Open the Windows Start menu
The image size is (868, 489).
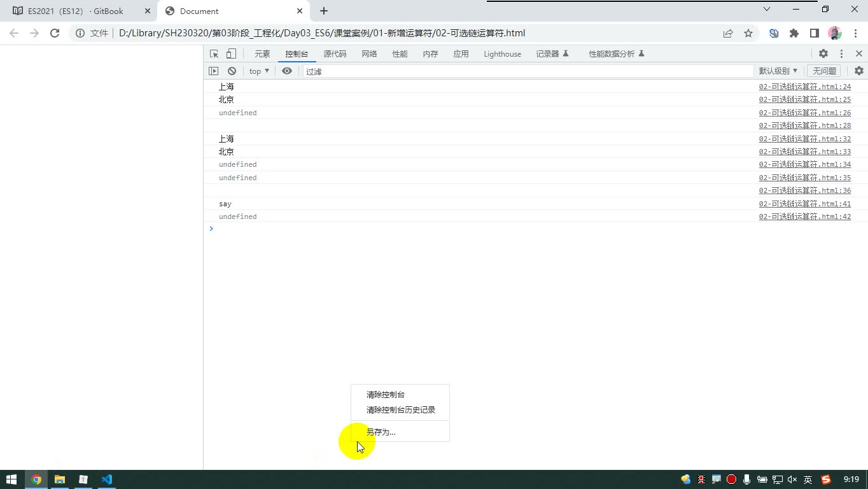(x=11, y=479)
